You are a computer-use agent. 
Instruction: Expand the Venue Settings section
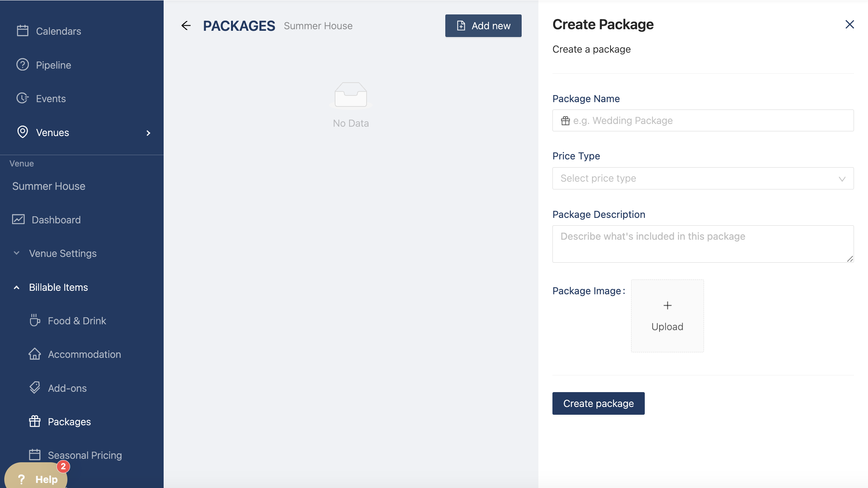tap(62, 253)
